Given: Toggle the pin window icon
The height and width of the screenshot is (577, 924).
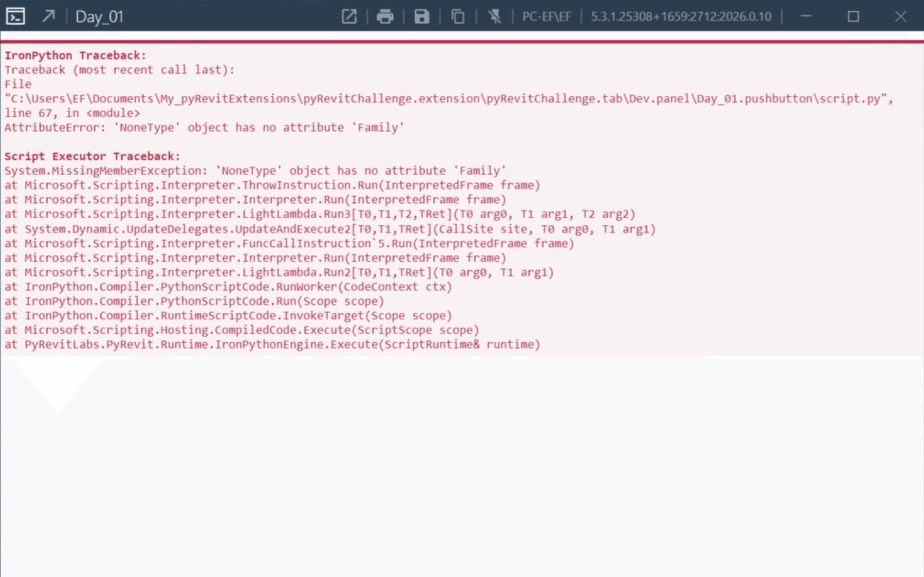Looking at the screenshot, I should pos(494,16).
